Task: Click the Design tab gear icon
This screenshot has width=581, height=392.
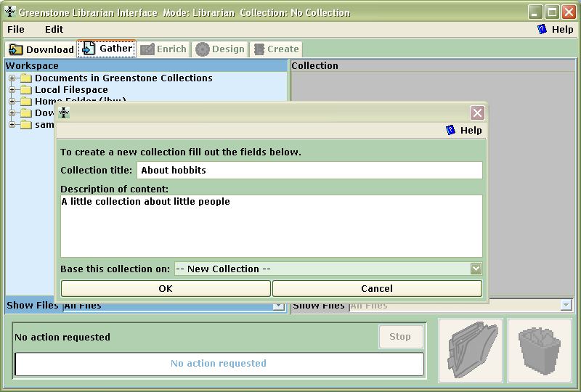Action: (x=203, y=49)
